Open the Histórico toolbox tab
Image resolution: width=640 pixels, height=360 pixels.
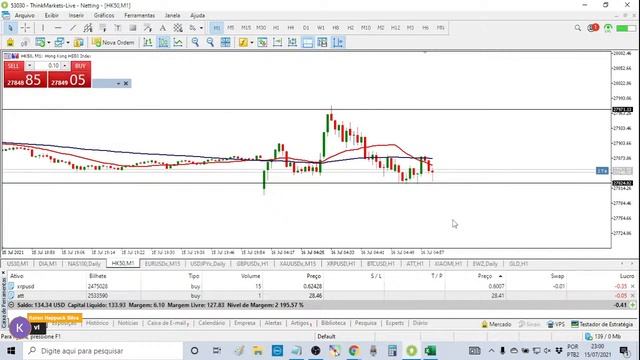tap(97, 323)
